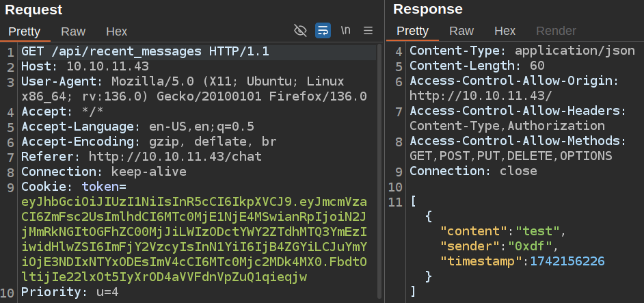Screen dimensions: 644x303
Task: Switch Request view to the Hex tab
Action: click(x=117, y=31)
